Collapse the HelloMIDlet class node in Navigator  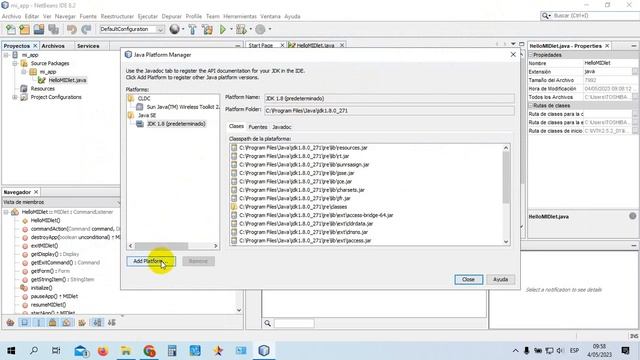tap(6, 212)
